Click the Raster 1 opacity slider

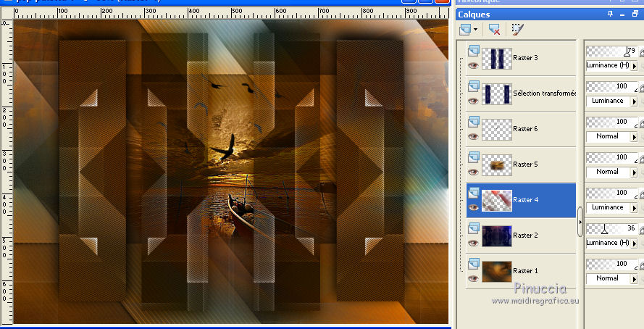click(x=611, y=264)
